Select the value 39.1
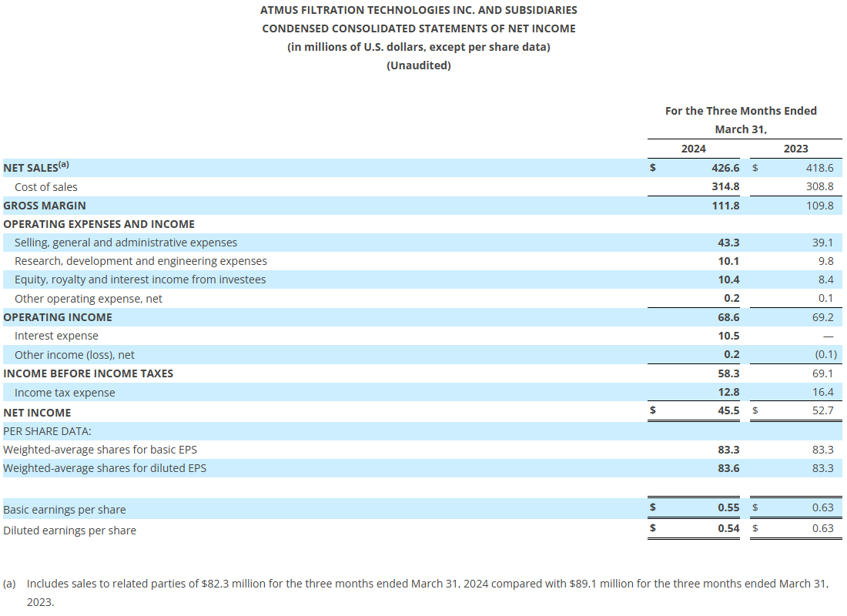The height and width of the screenshot is (616, 847). pos(822,243)
